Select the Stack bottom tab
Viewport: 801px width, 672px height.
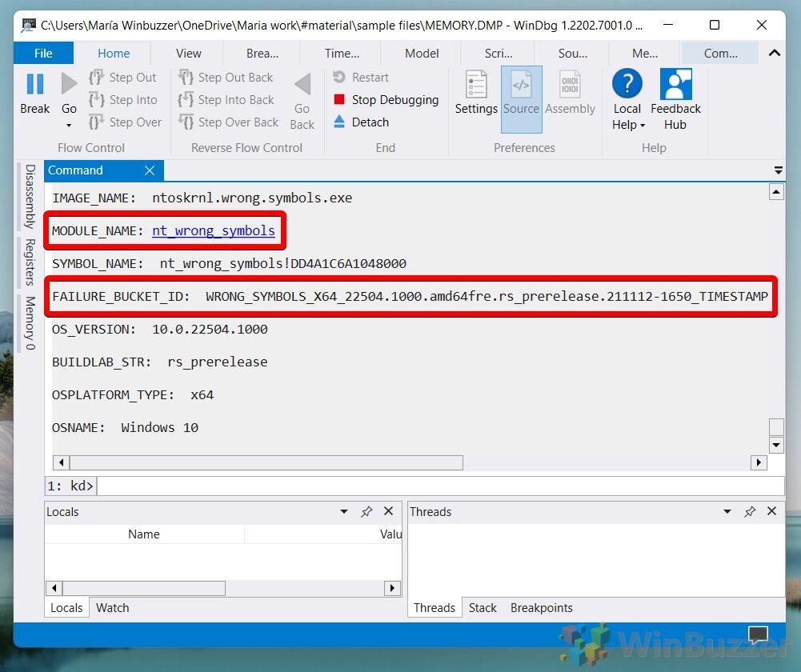coord(483,608)
